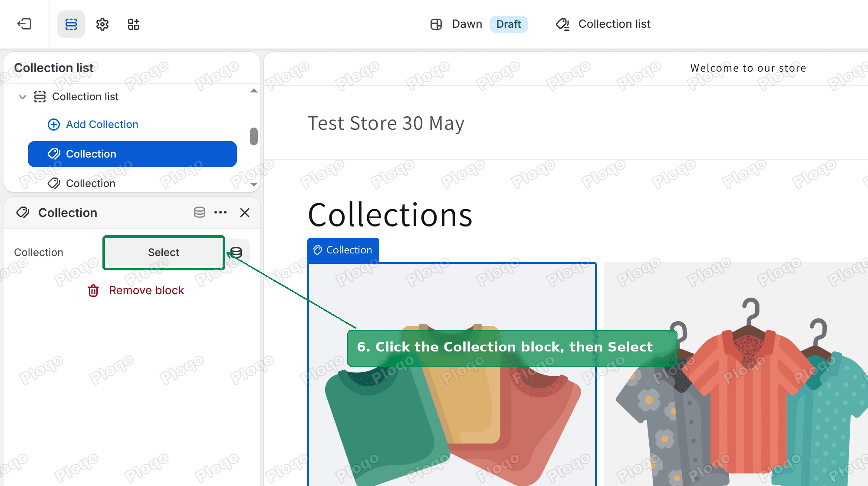The width and height of the screenshot is (868, 486).
Task: Click the t-shirts collection image in the preview
Action: (x=452, y=374)
